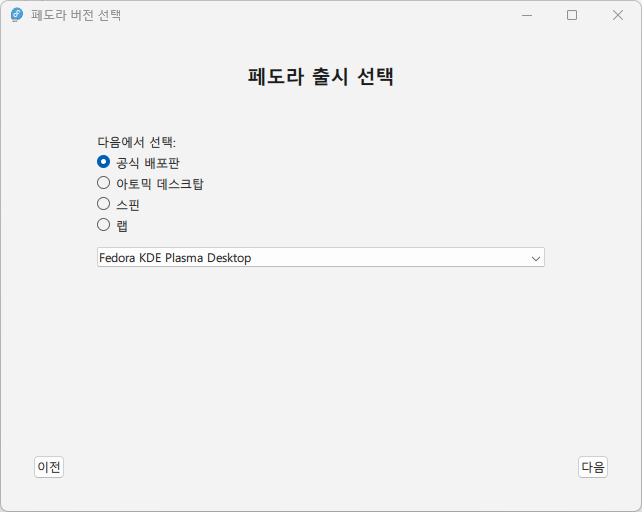Open the Fedora KDE Plasma Desktop dropdown
This screenshot has height=512, width=642.
coord(321,257)
